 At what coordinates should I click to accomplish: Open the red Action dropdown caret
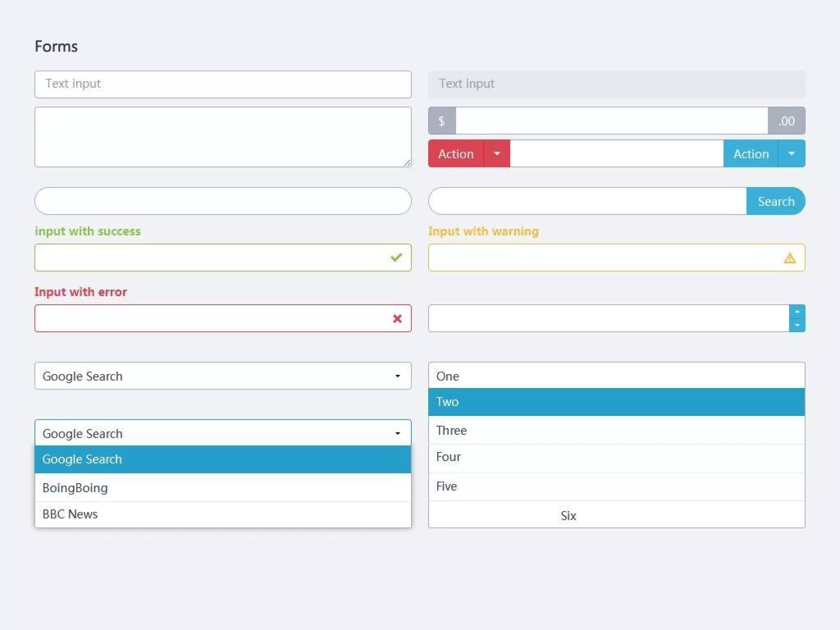497,154
